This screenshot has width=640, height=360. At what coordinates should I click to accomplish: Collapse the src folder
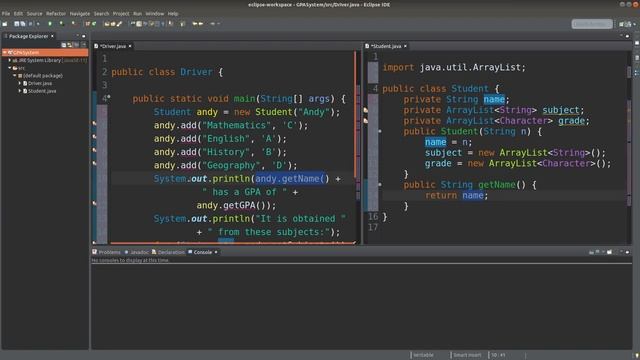point(10,68)
